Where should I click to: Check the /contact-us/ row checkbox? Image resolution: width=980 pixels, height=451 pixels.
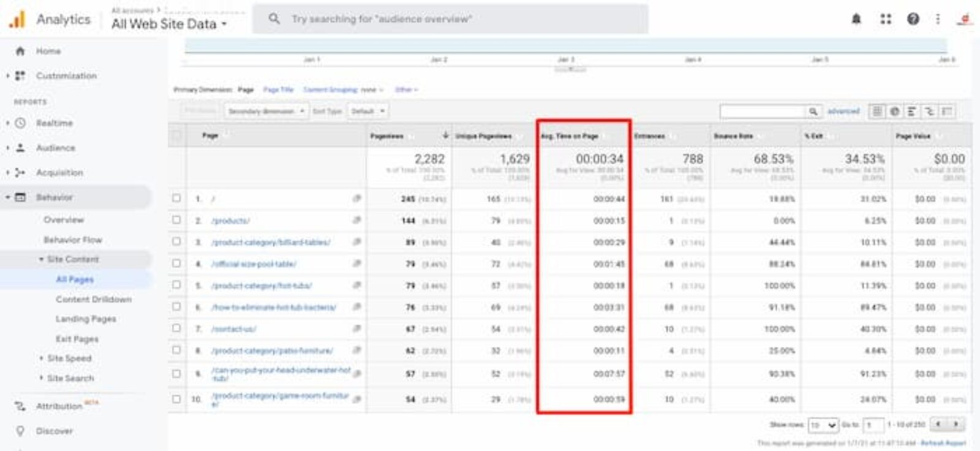pos(176,328)
